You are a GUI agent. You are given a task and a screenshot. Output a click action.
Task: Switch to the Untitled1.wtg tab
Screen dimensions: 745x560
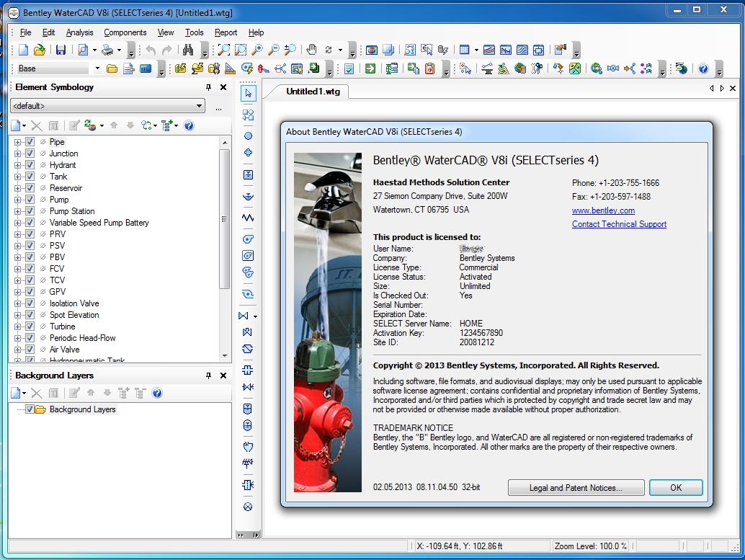(313, 92)
